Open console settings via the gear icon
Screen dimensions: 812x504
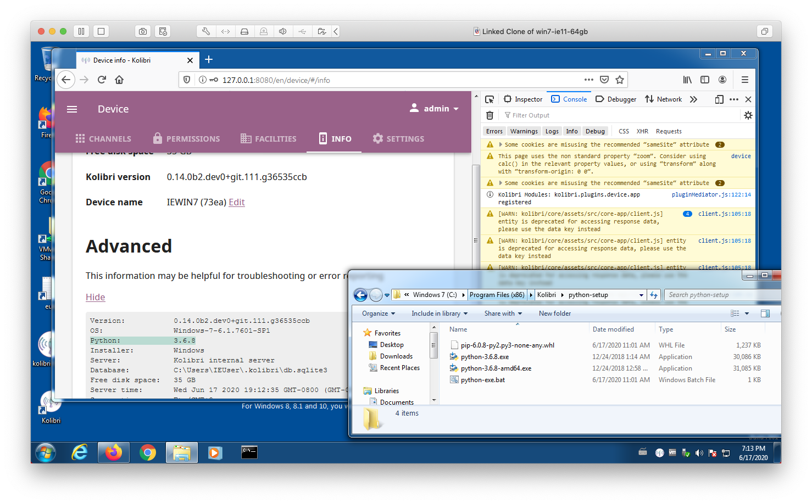(748, 115)
